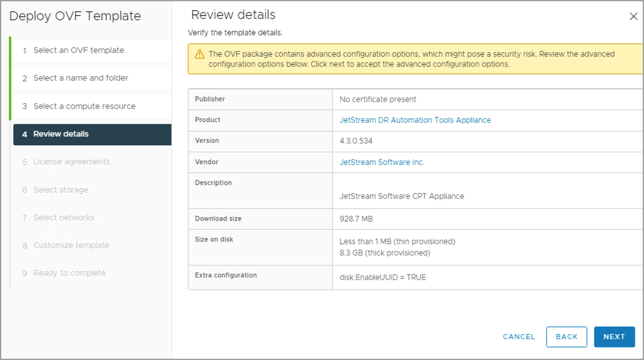
Task: Return to step 3 Select a compute resource
Action: point(84,106)
